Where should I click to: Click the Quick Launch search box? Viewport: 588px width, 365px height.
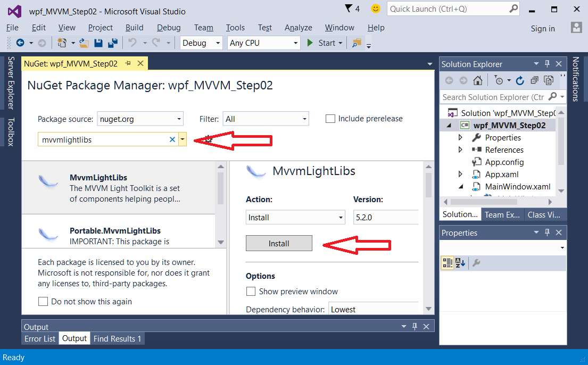[x=453, y=9]
